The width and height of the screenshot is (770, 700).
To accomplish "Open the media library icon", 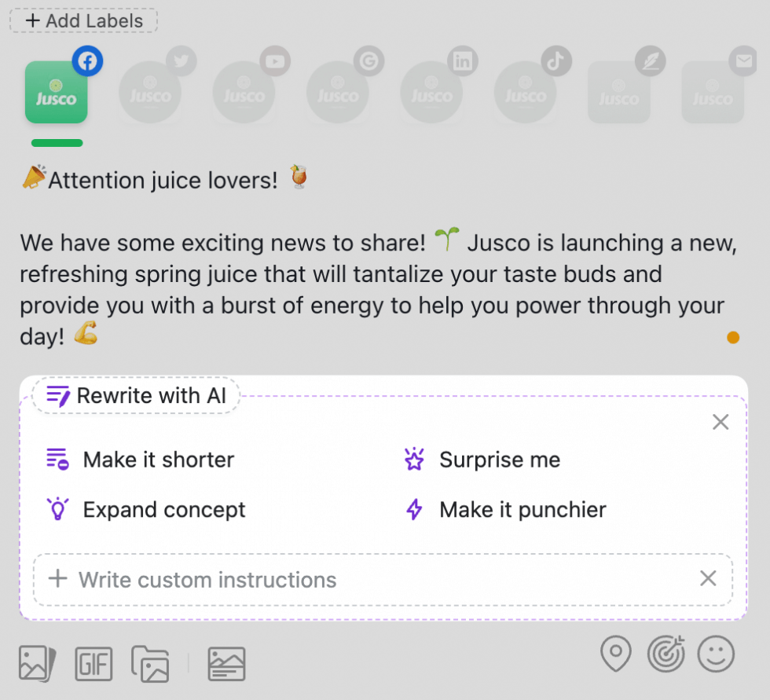I will 150,664.
